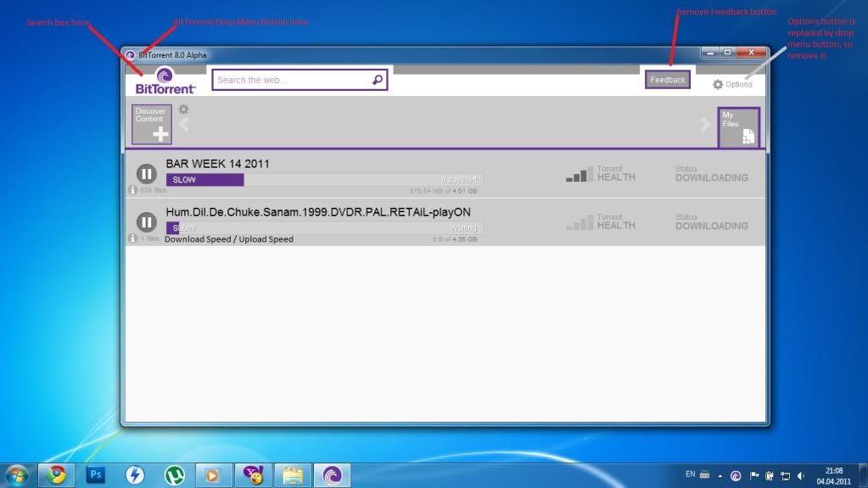Open the file explorer folder in the taskbar

pos(293,475)
